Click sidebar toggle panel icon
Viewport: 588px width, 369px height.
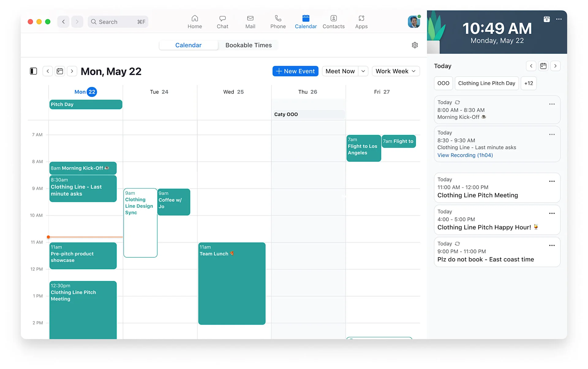(33, 71)
